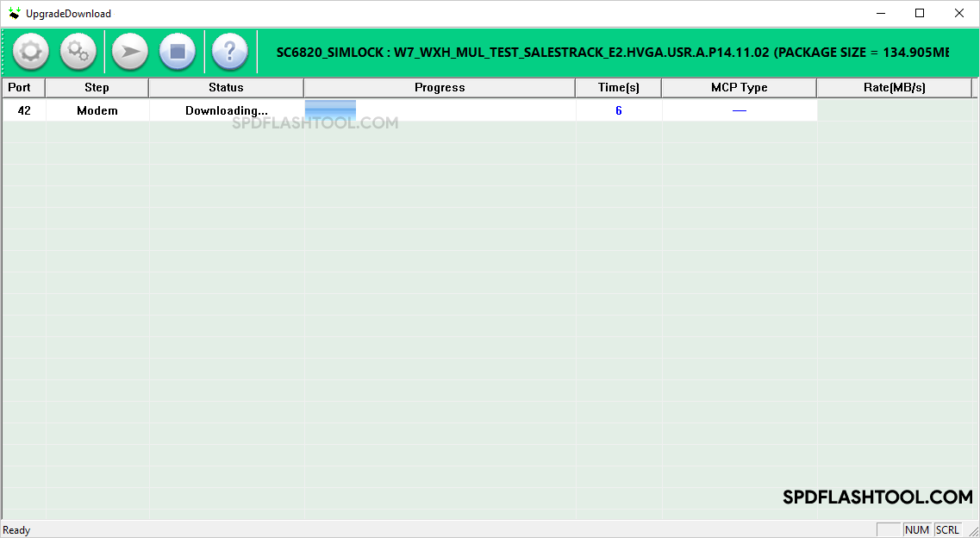Image resolution: width=980 pixels, height=538 pixels.
Task: Click the Progress column header
Action: 440,88
